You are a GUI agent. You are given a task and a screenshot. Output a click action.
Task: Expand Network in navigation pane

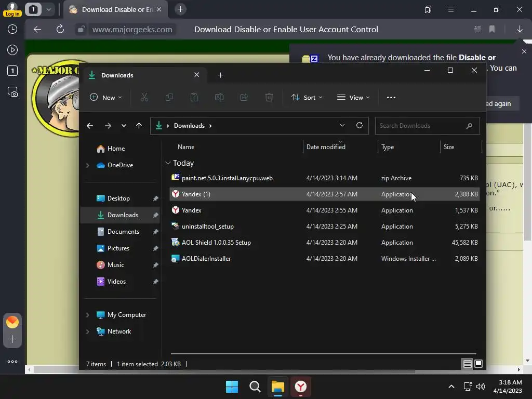coord(87,331)
